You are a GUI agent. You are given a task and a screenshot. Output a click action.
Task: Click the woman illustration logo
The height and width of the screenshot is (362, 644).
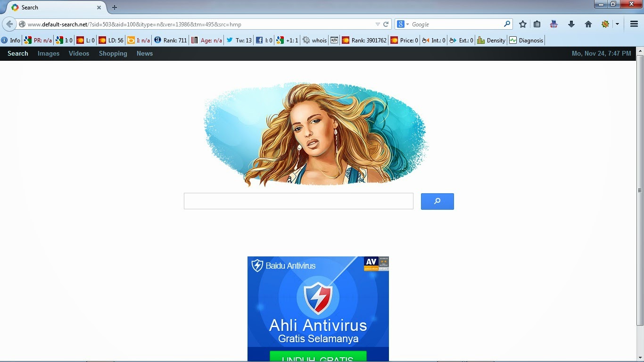(x=316, y=134)
